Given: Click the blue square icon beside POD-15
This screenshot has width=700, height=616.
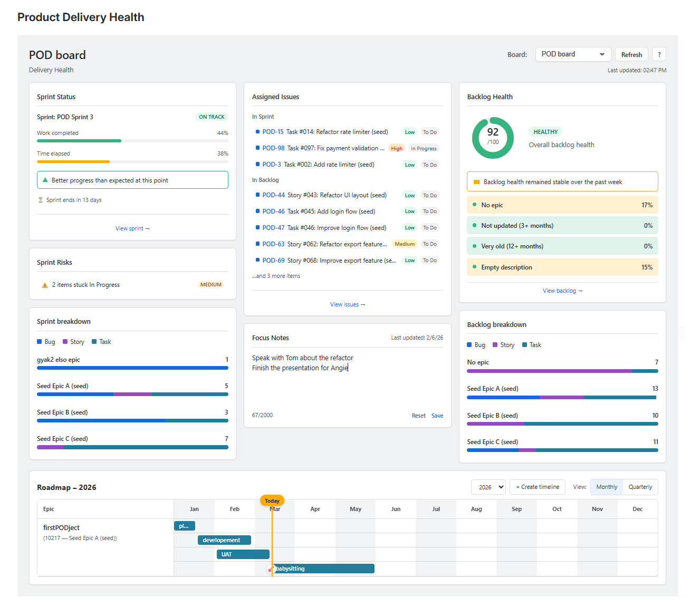Looking at the screenshot, I should click(x=257, y=132).
